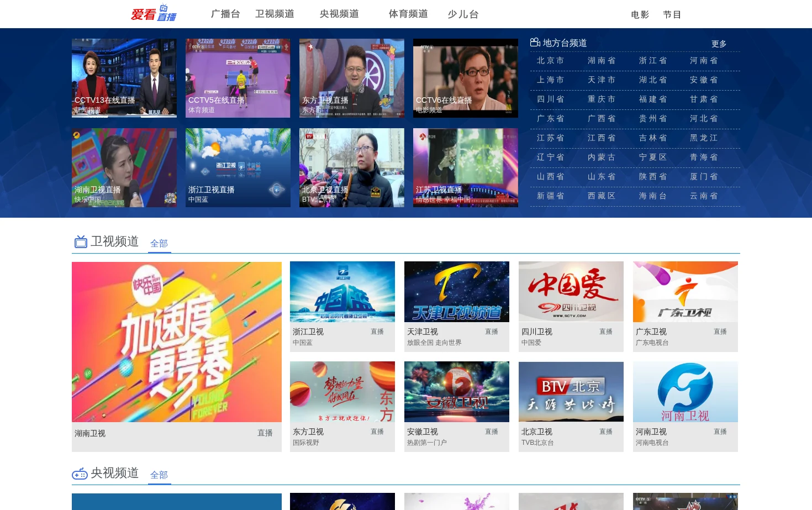812x510 pixels.
Task: Click 直播 on the 四川卫视 card
Action: 606,332
